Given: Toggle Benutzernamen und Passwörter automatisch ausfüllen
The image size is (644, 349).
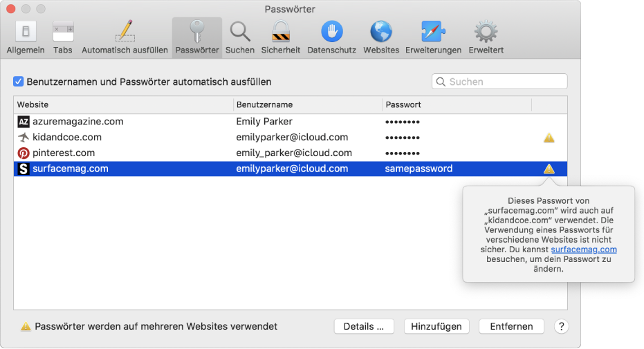Looking at the screenshot, I should (18, 81).
